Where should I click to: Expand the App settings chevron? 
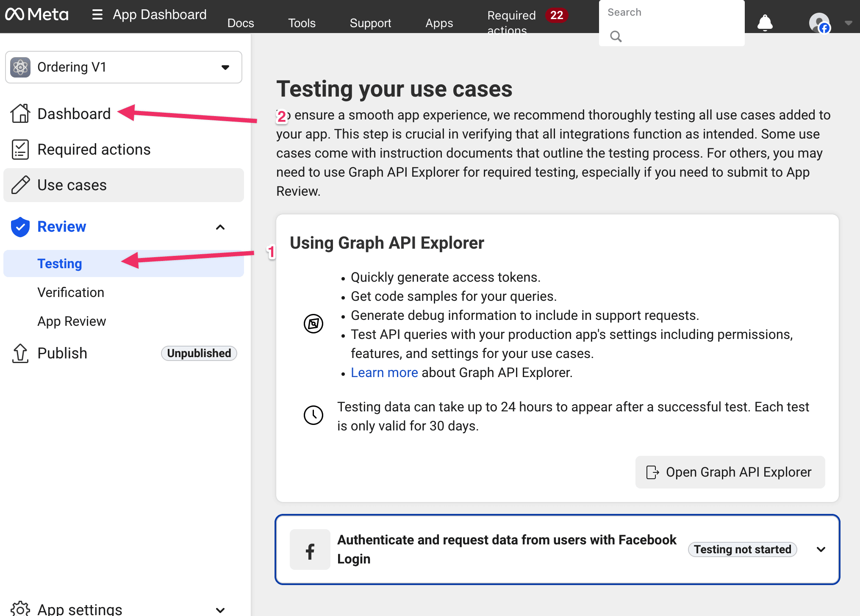220,610
